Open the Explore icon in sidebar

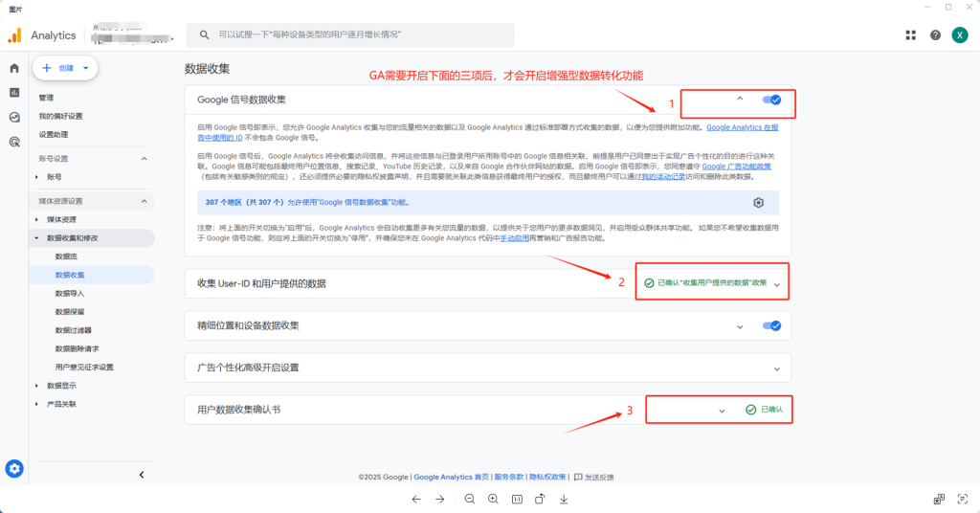pyautogui.click(x=14, y=117)
